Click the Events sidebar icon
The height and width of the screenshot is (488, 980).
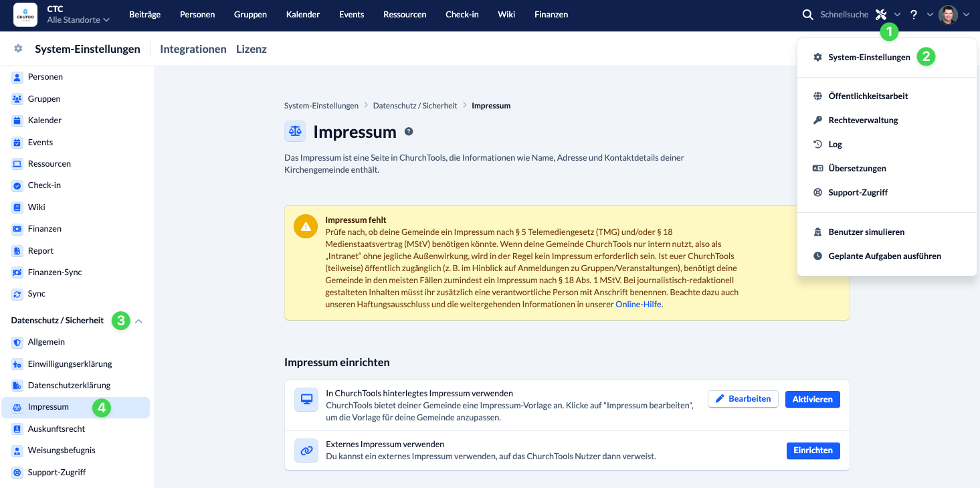[x=17, y=143]
